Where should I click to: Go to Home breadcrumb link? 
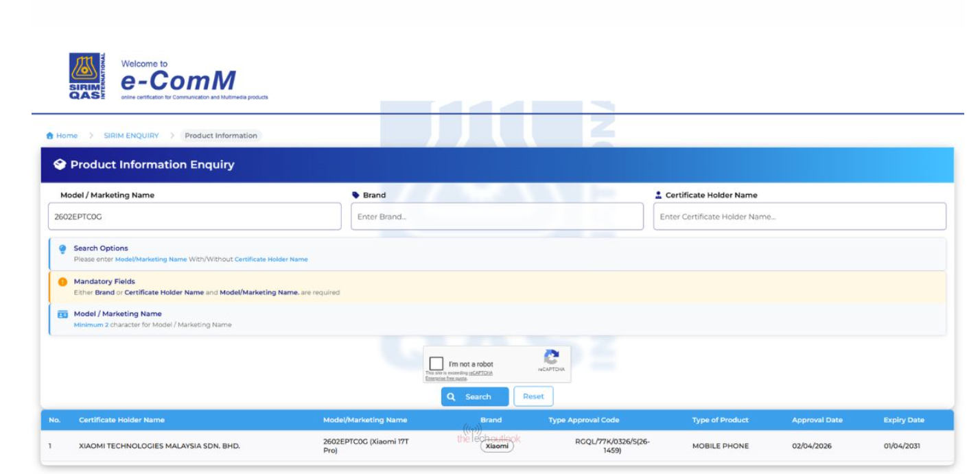(x=67, y=136)
